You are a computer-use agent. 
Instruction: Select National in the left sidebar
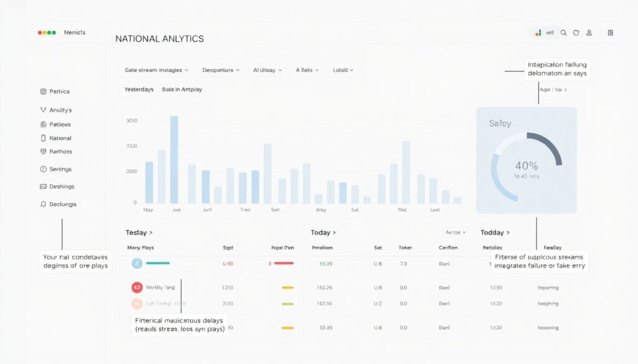click(60, 138)
